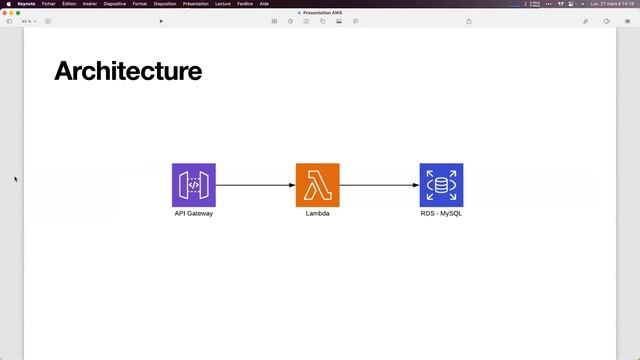Open the Présentation menu

point(196,4)
